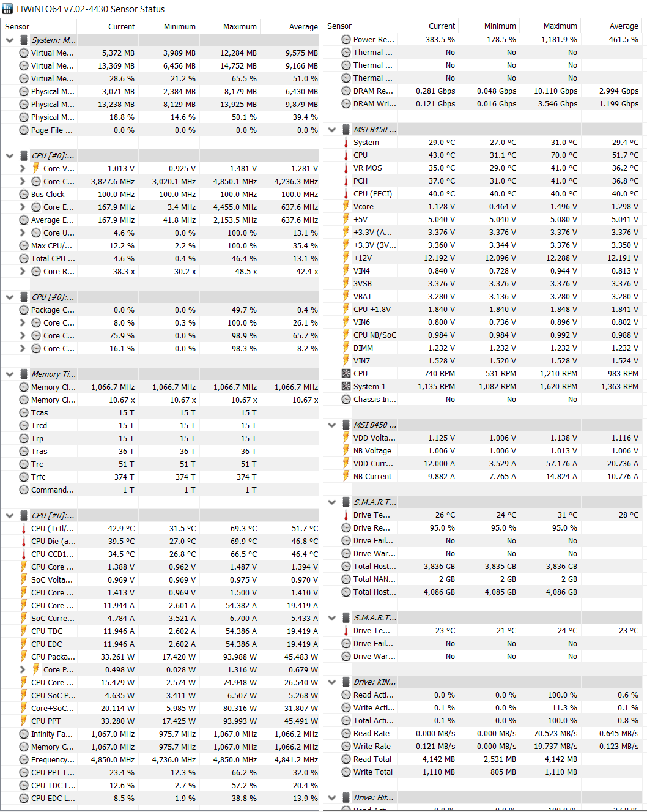Click the lightning icon beside VBAT row
Screen dimensions: 647x812
(x=346, y=296)
